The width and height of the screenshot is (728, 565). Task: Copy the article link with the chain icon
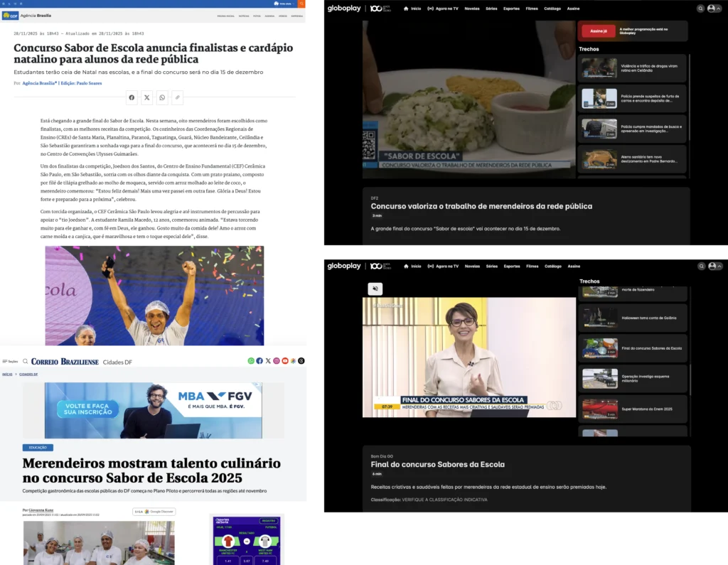[x=177, y=97]
